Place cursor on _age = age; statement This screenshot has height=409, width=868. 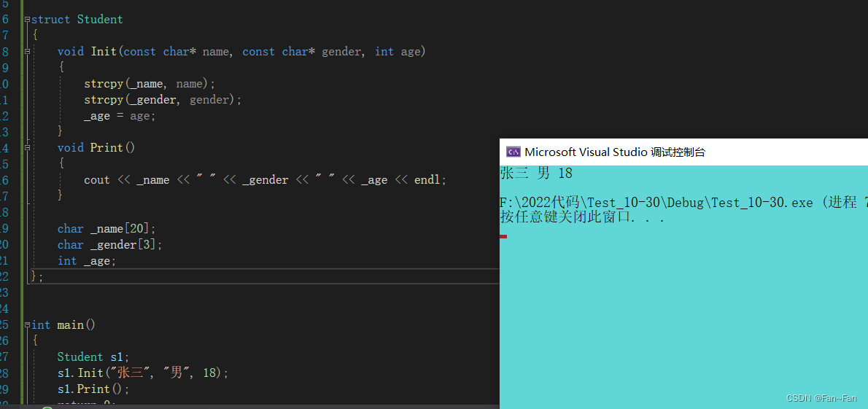120,116
